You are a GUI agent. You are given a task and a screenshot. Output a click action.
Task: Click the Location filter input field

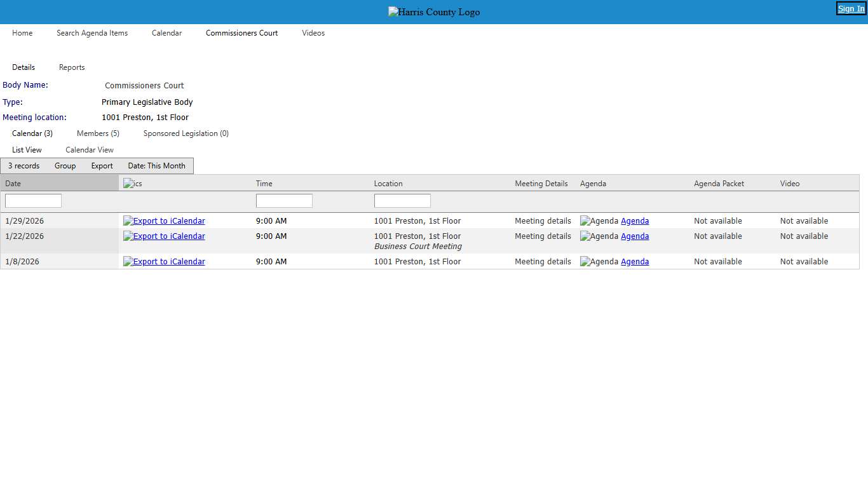click(x=402, y=201)
